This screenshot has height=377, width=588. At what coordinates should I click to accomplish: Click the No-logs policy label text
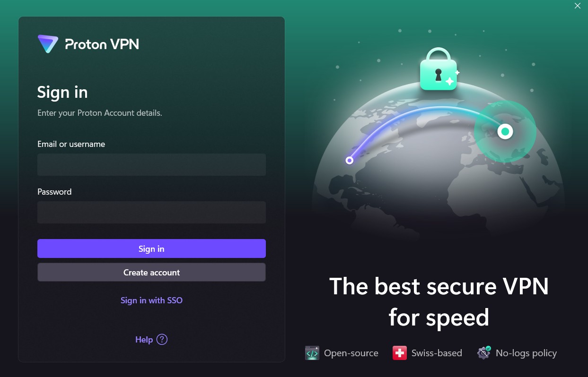(x=526, y=353)
